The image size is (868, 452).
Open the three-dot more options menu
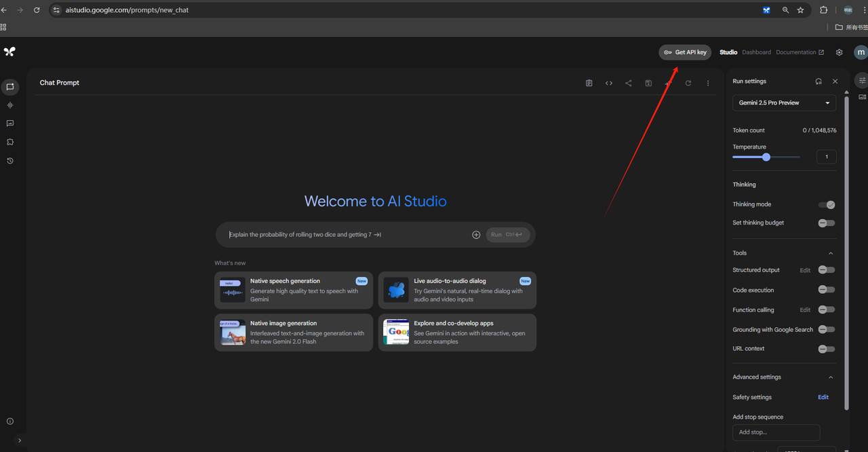tap(708, 83)
